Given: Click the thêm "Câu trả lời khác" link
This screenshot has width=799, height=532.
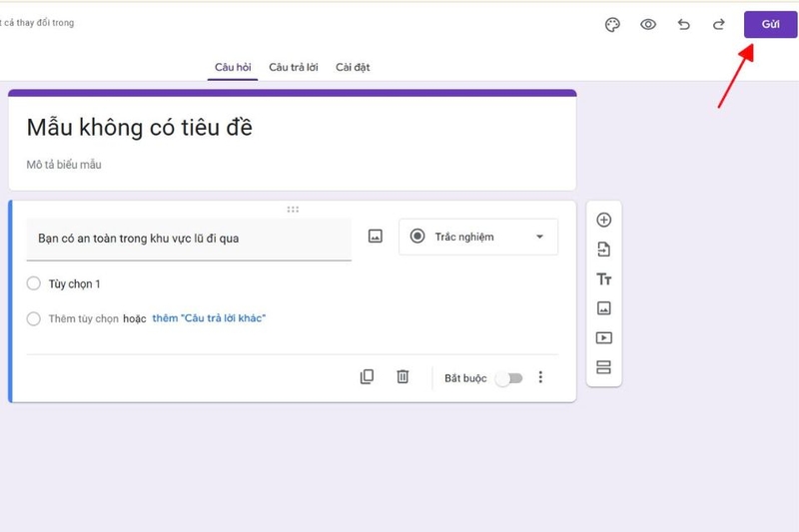Looking at the screenshot, I should [x=209, y=318].
